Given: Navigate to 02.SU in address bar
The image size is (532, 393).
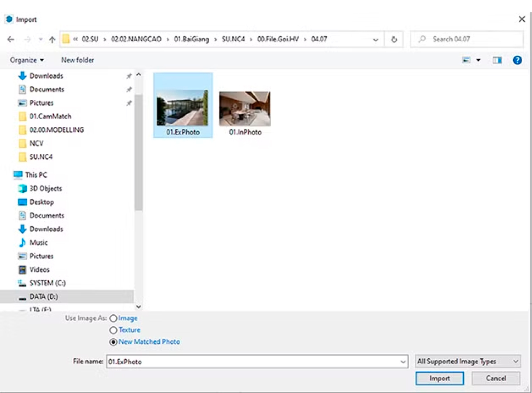Looking at the screenshot, I should coord(90,39).
